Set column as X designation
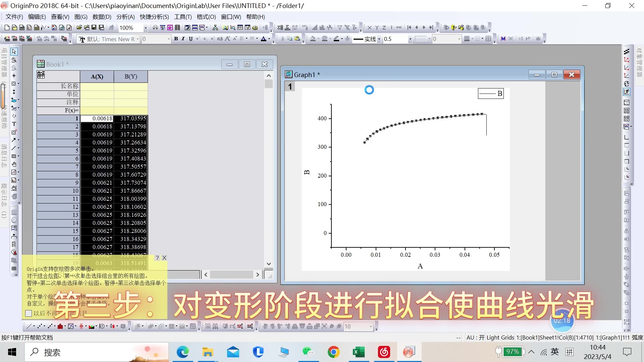Viewport: 644px width, 362px height. (369, 28)
